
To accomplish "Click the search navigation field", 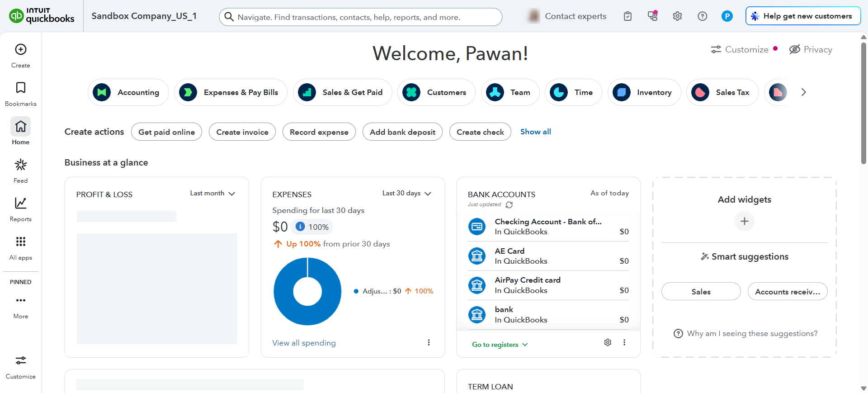I will tap(361, 17).
